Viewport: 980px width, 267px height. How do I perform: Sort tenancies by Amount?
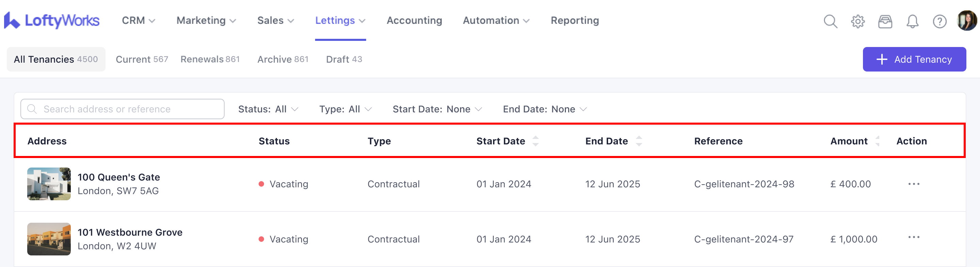pos(877,141)
